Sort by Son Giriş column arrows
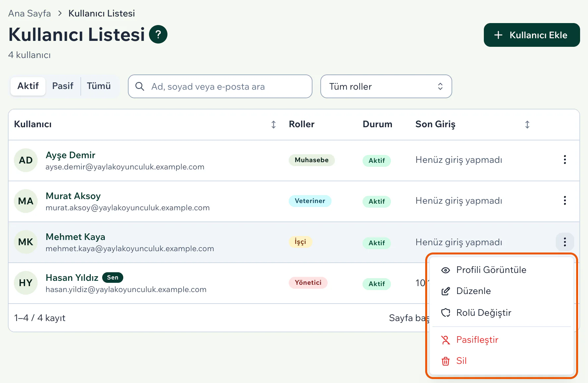Screen dimensions: 588x383 tap(527, 125)
